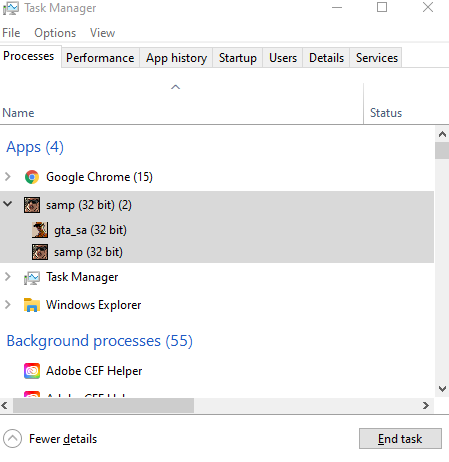Switch to the App history tab
The image size is (449, 462).
point(176,58)
